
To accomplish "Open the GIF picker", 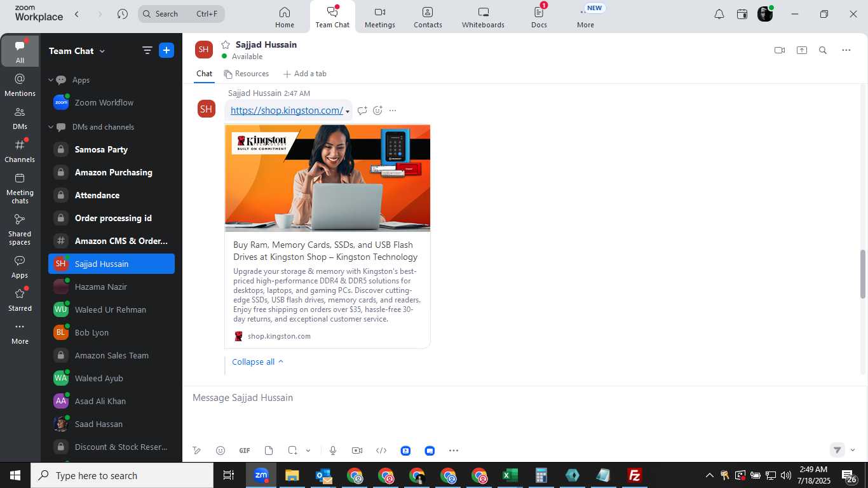I will pos(245,451).
